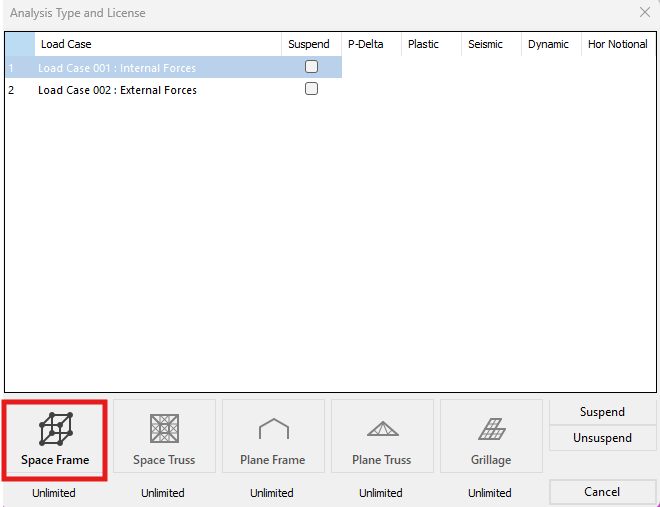660x507 pixels.
Task: Toggle Suspend checkbox for External Forces load case
Action: [311, 89]
